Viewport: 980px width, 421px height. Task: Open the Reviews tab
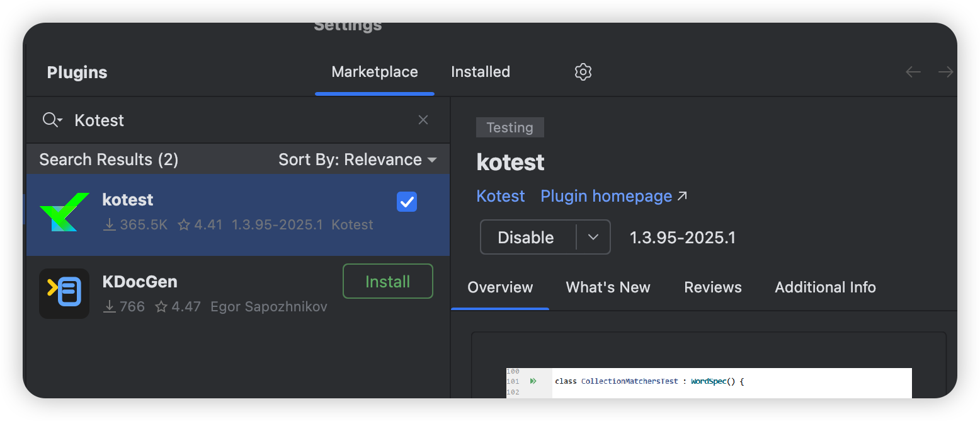pyautogui.click(x=713, y=287)
